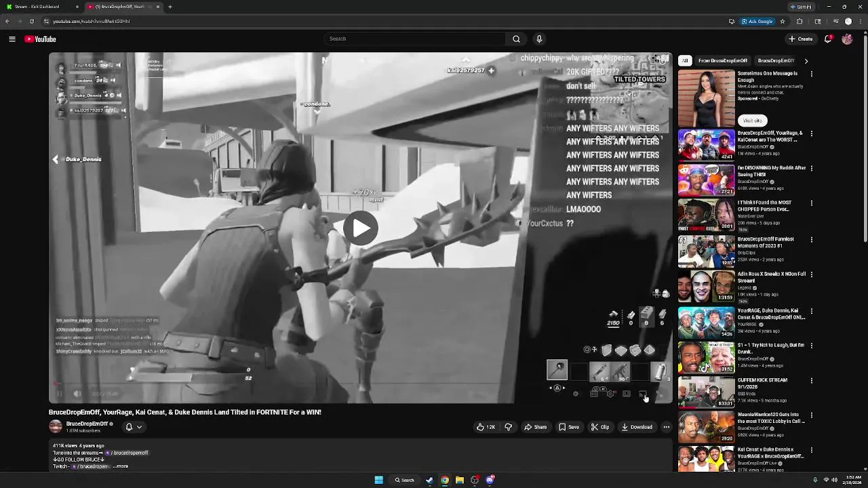Focus the YouTube search field

(415, 39)
